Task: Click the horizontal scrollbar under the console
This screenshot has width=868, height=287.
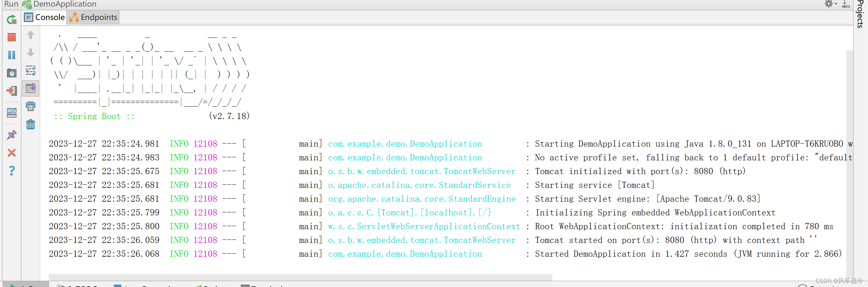Action: click(300, 277)
